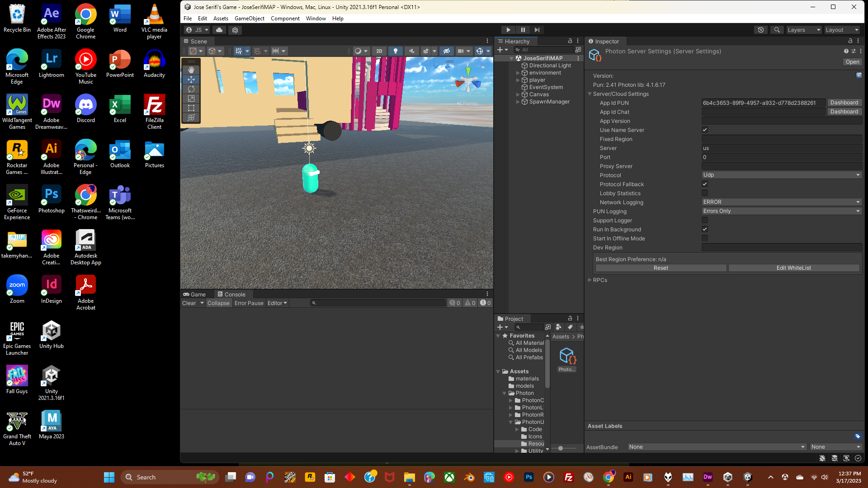Enable Lobby Statistics checkbox
The width and height of the screenshot is (868, 488).
(705, 193)
